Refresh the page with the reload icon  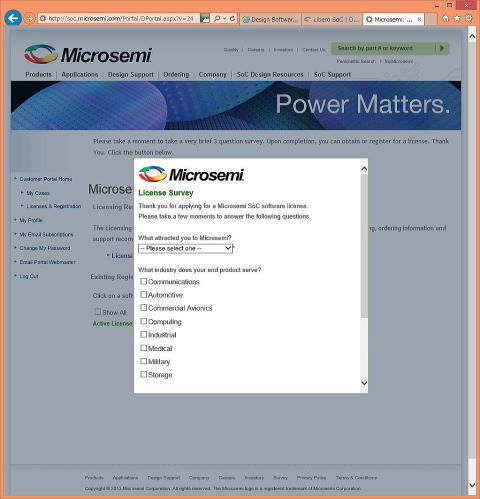coord(232,19)
